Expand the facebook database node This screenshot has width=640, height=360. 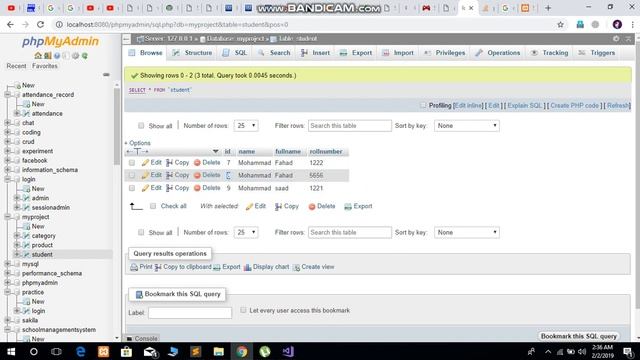click(7, 160)
